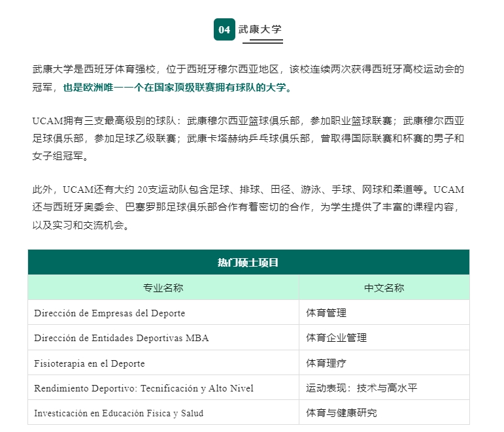Select the cell Fisioterapia en el Deporte
The height and width of the screenshot is (432, 504).
(x=163, y=363)
